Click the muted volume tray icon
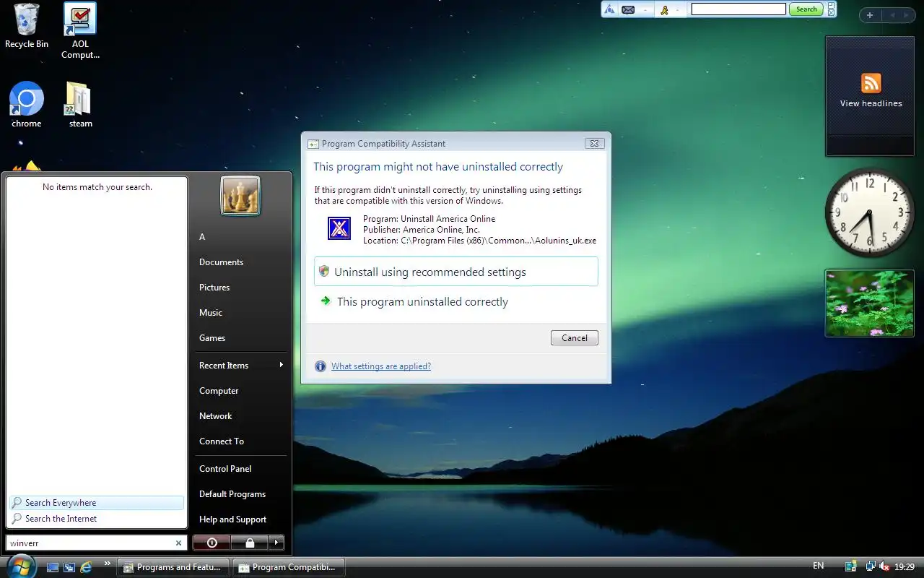This screenshot has width=924, height=578. (884, 566)
